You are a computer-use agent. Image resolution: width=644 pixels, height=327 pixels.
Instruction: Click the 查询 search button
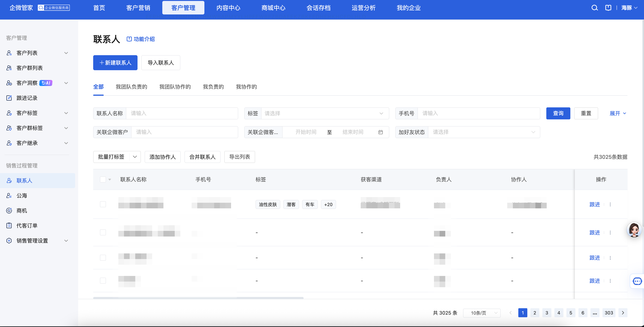(x=558, y=113)
